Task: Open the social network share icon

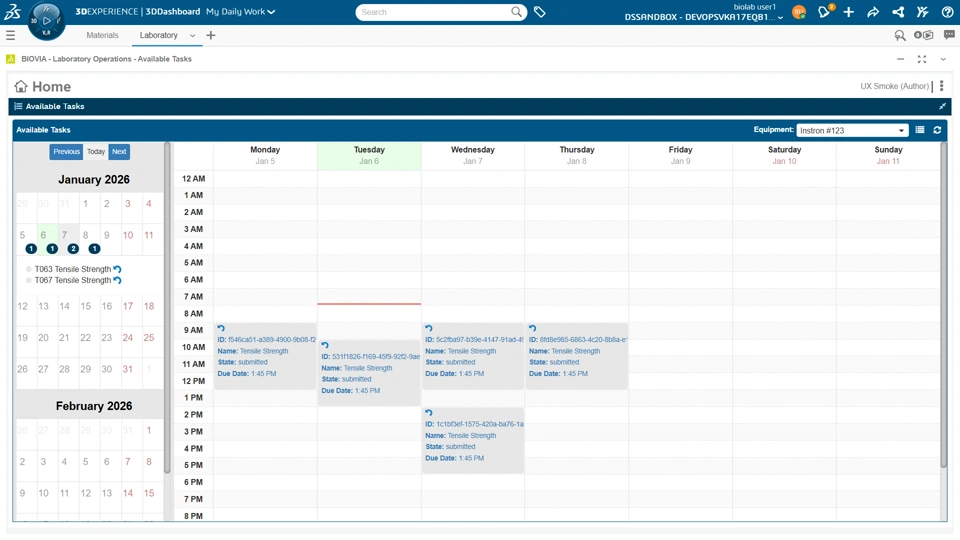Action: tap(898, 12)
